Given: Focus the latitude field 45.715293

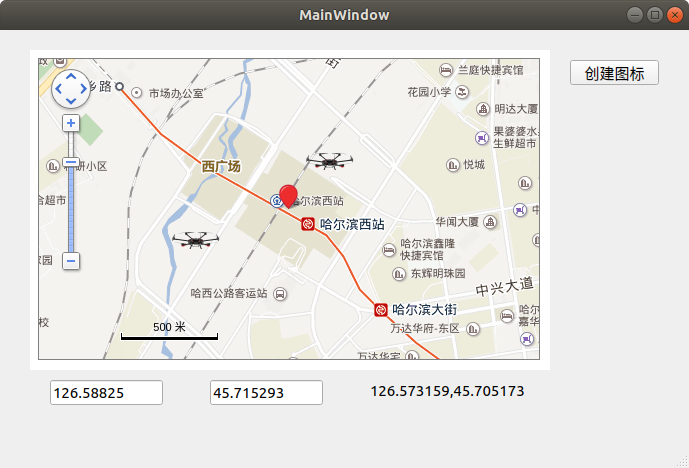Looking at the screenshot, I should [x=266, y=392].
